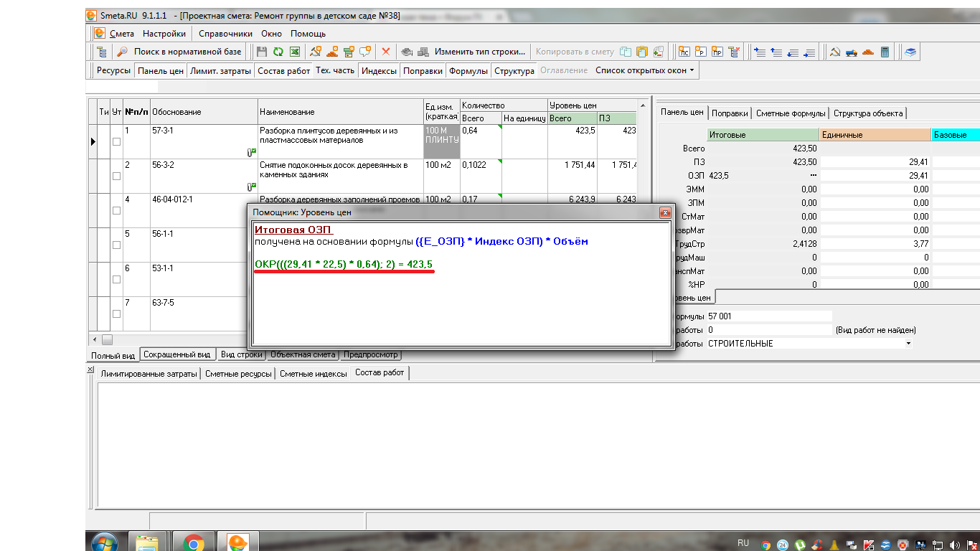Image resolution: width=980 pixels, height=551 pixels.
Task: Click the paste clipboard icon
Action: click(642, 52)
